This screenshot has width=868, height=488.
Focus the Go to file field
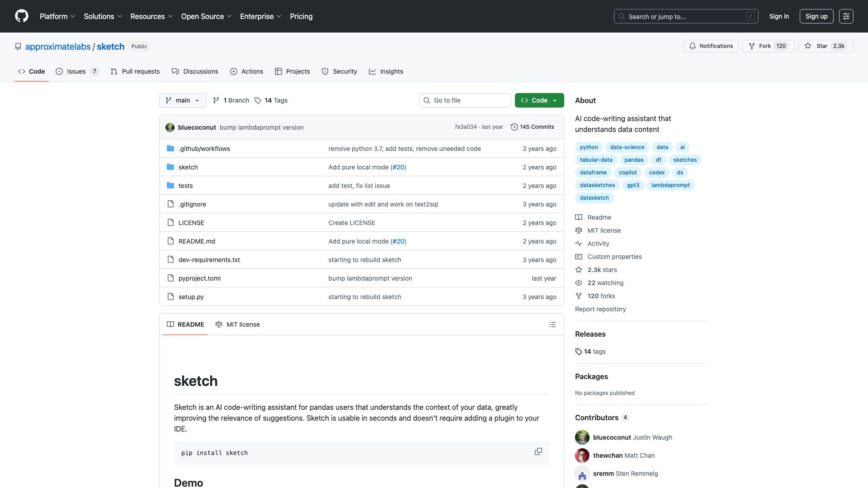(x=465, y=100)
